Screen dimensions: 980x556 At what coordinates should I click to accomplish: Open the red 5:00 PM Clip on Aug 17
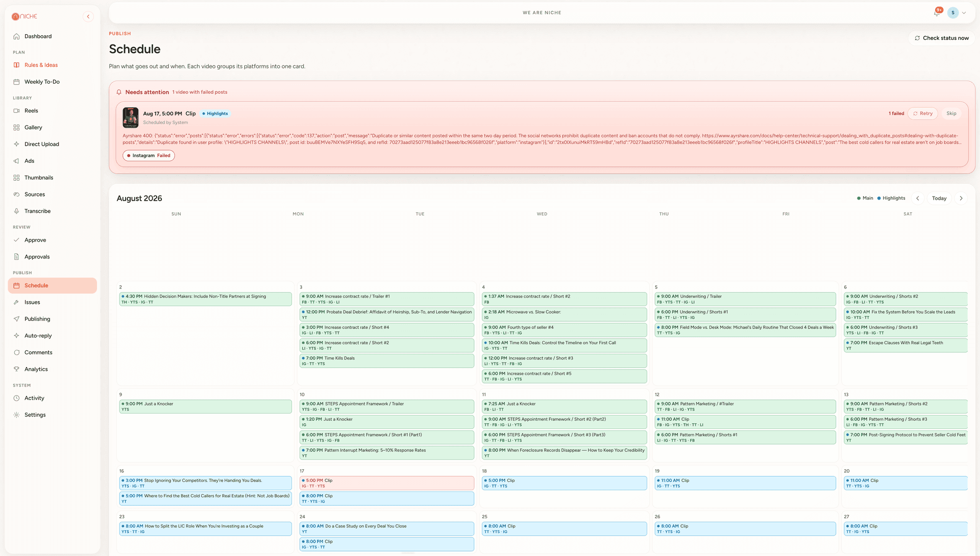point(387,483)
